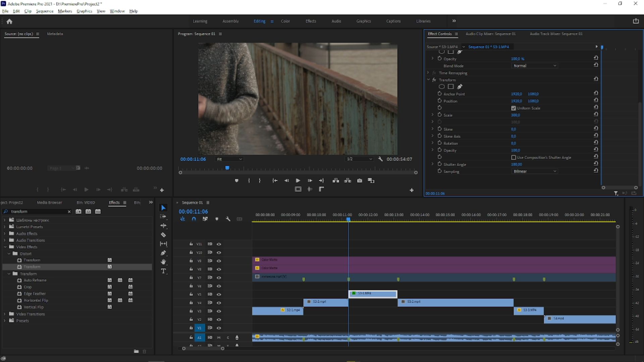
Task: Click the Home icon
Action: tap(9, 21)
